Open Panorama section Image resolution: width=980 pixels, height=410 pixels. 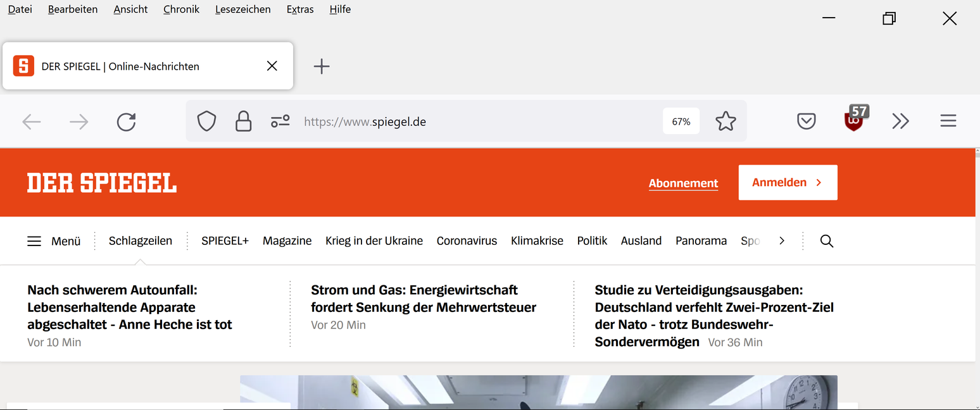point(701,241)
